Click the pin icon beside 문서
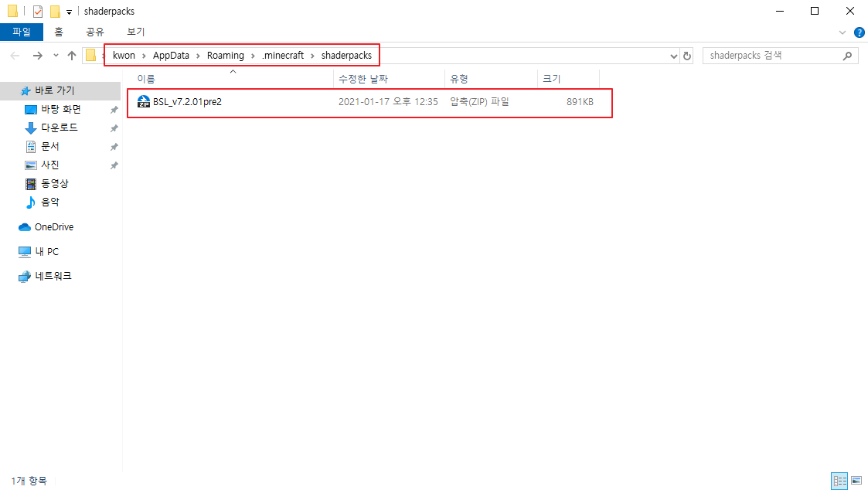868x490 pixels. [114, 147]
